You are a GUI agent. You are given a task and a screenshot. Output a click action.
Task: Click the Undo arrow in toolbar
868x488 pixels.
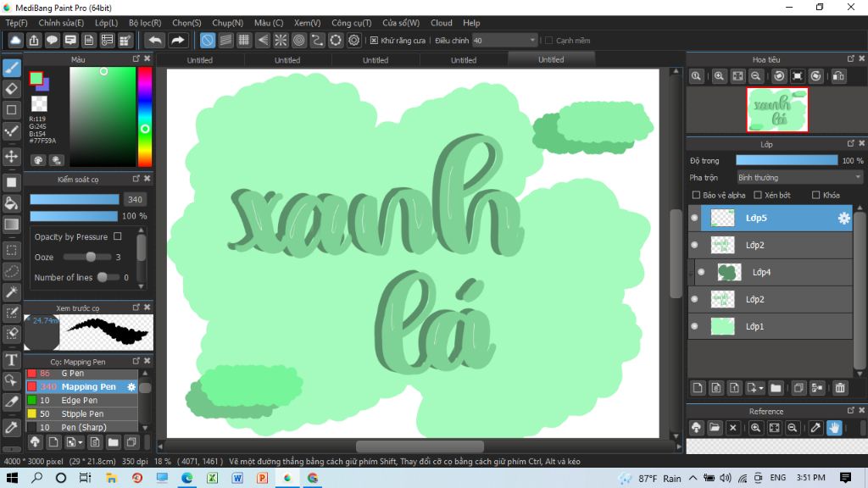click(156, 41)
